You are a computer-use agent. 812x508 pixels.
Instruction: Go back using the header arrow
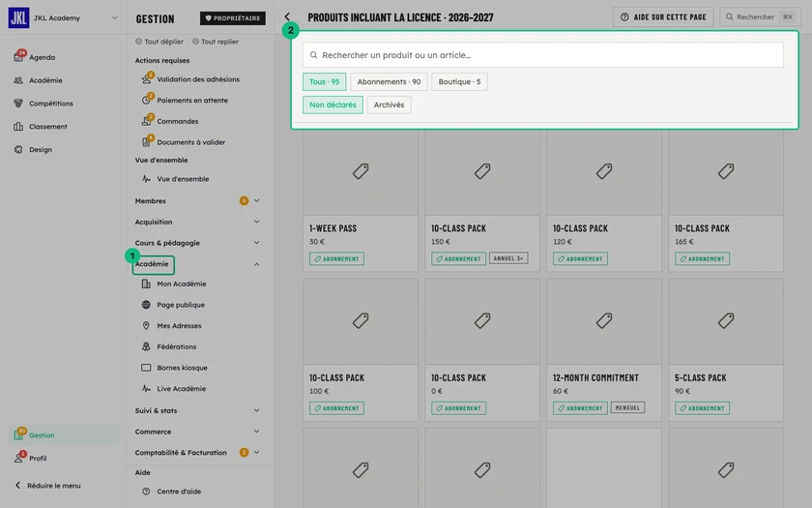pos(287,17)
